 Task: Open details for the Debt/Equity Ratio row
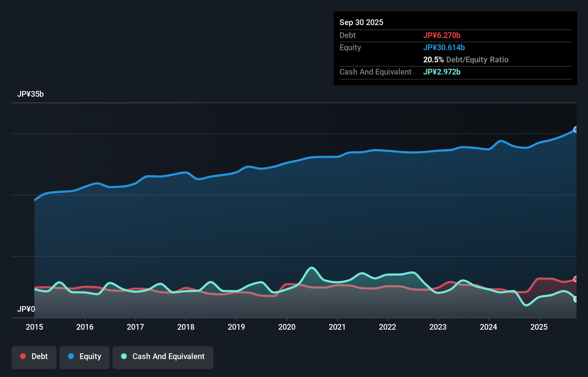click(x=466, y=59)
